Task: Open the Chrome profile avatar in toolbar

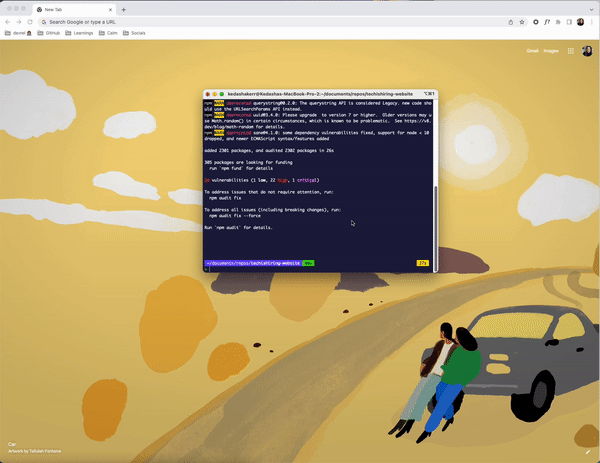Action: tap(580, 22)
